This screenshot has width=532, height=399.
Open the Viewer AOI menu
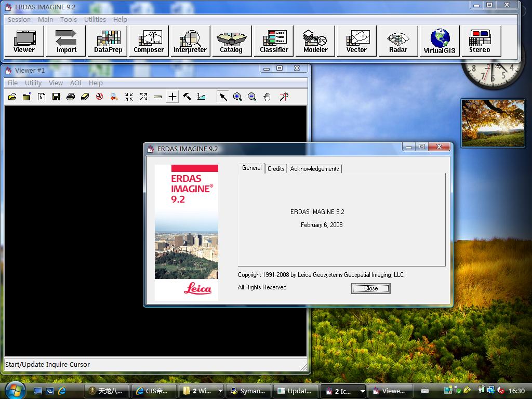[76, 83]
